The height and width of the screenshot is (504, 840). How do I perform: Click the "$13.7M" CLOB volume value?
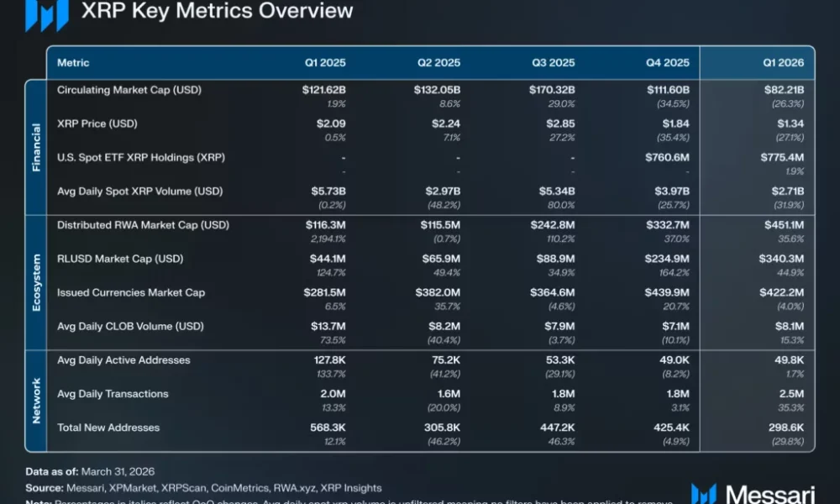328,326
